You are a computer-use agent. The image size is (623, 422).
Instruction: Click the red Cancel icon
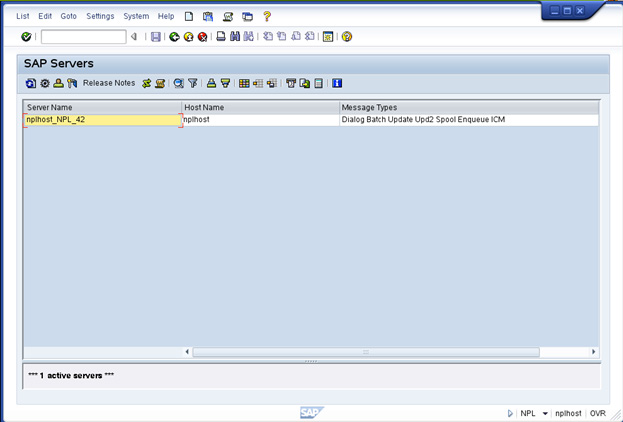click(x=202, y=37)
